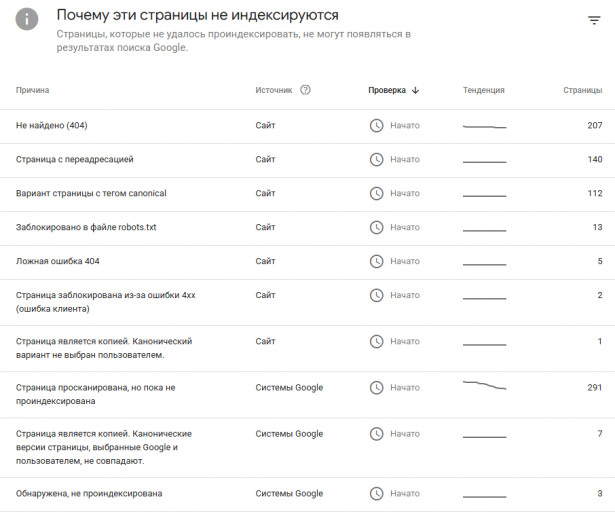Viewport: 615px width, 512px height.
Task: Click the Причина column header
Action: (33, 90)
